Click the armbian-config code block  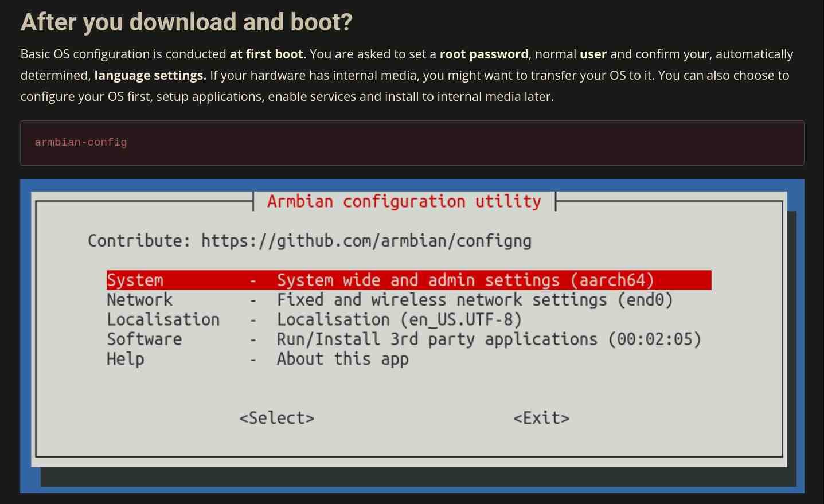(412, 143)
